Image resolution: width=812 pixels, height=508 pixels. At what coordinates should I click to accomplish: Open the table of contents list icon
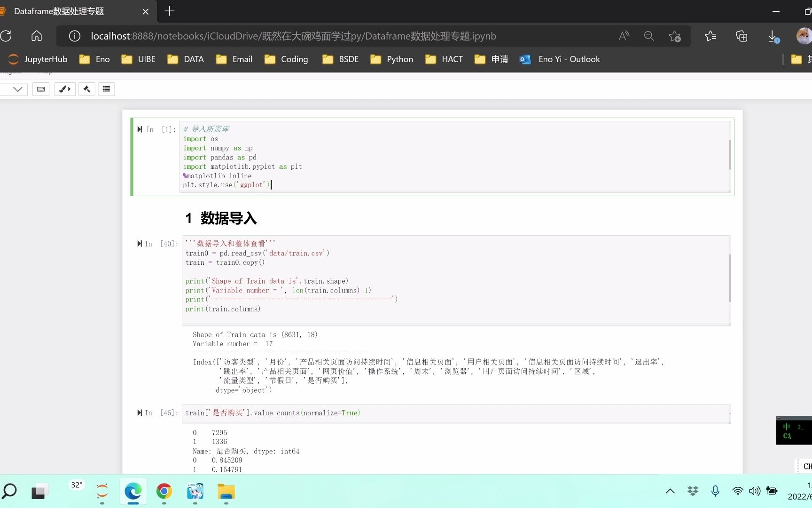point(106,89)
